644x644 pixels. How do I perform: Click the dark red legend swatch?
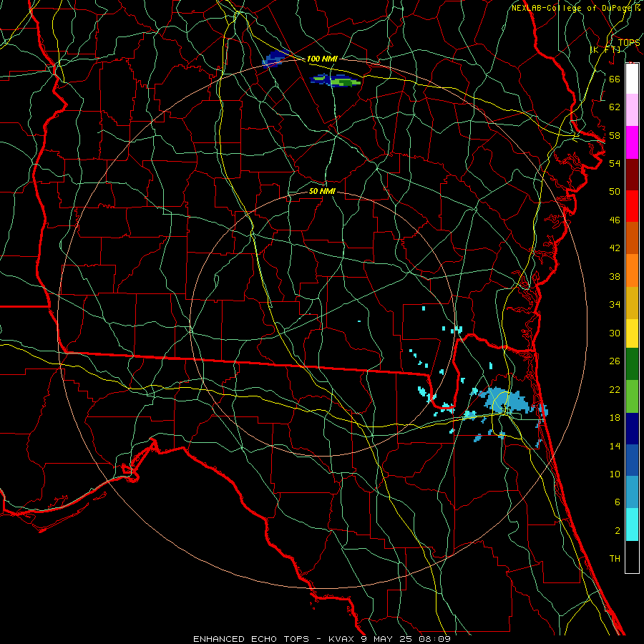[x=632, y=175]
